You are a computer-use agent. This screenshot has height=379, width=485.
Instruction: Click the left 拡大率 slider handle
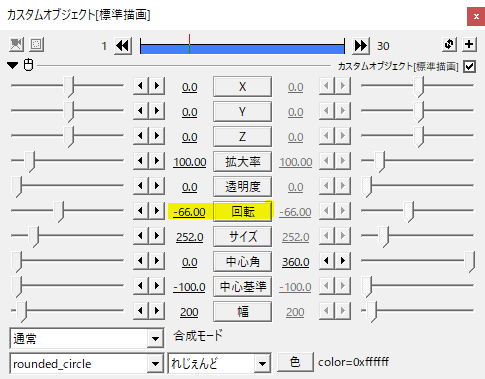pyautogui.click(x=29, y=162)
